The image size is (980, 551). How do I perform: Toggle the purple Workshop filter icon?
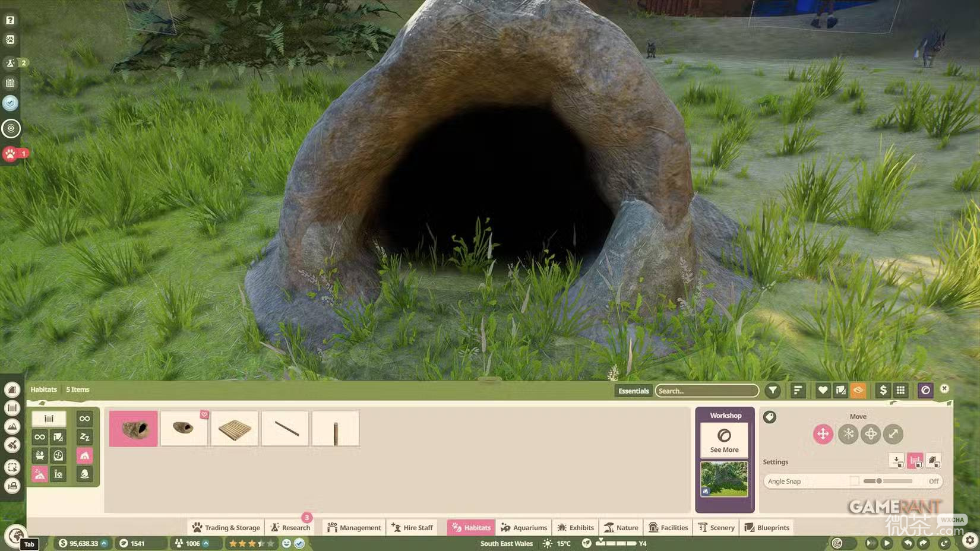coord(925,390)
